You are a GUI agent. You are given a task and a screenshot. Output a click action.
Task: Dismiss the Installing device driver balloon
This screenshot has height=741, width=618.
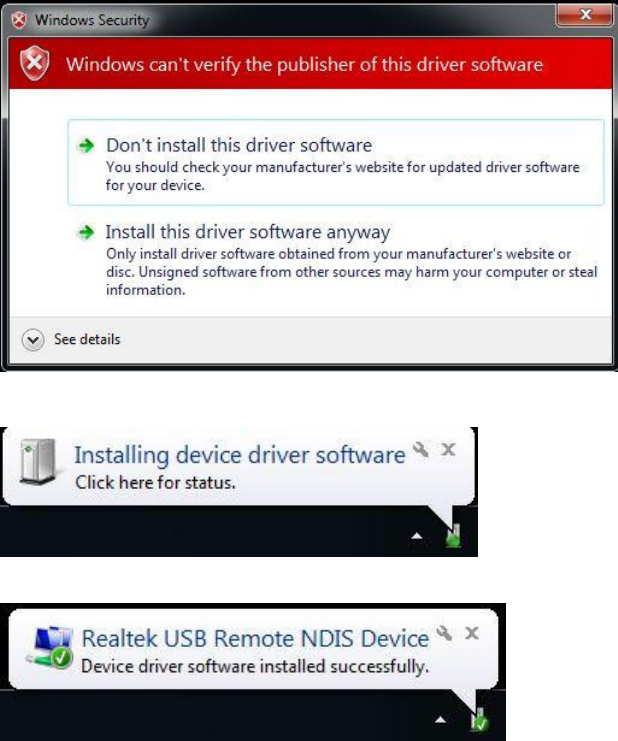point(448,449)
